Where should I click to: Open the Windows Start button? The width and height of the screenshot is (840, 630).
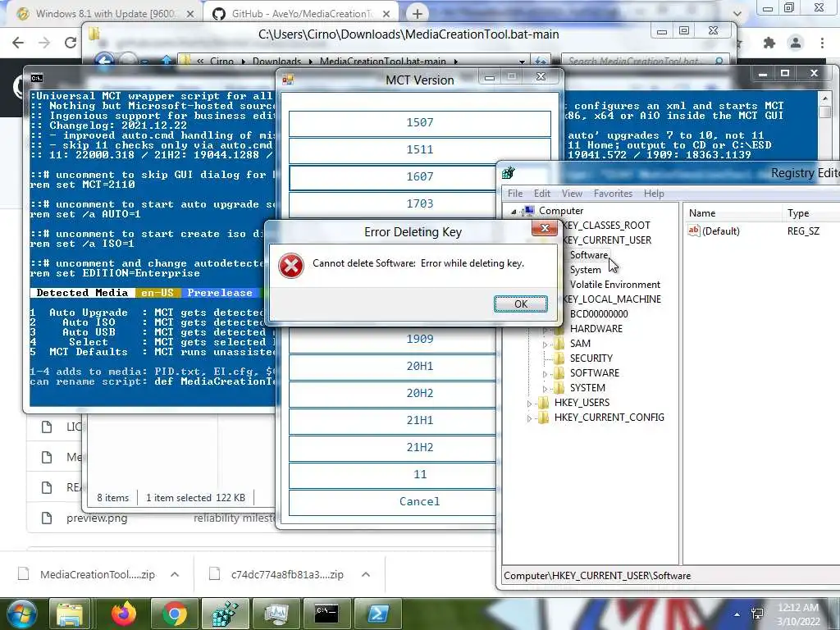pyautogui.click(x=21, y=614)
